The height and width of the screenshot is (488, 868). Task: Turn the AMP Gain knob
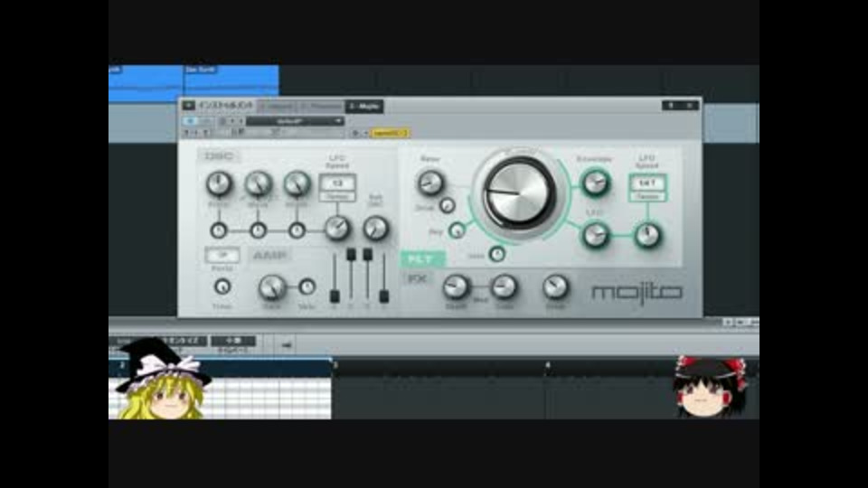272,287
